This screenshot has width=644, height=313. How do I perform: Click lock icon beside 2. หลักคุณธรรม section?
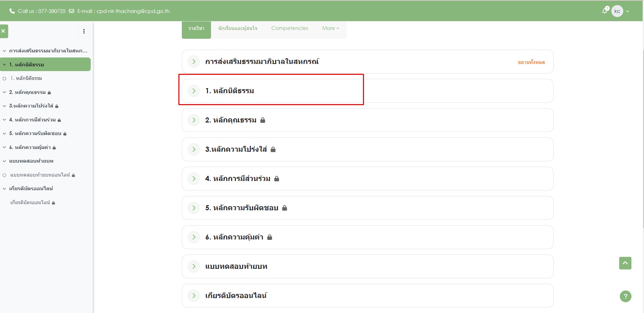click(263, 120)
